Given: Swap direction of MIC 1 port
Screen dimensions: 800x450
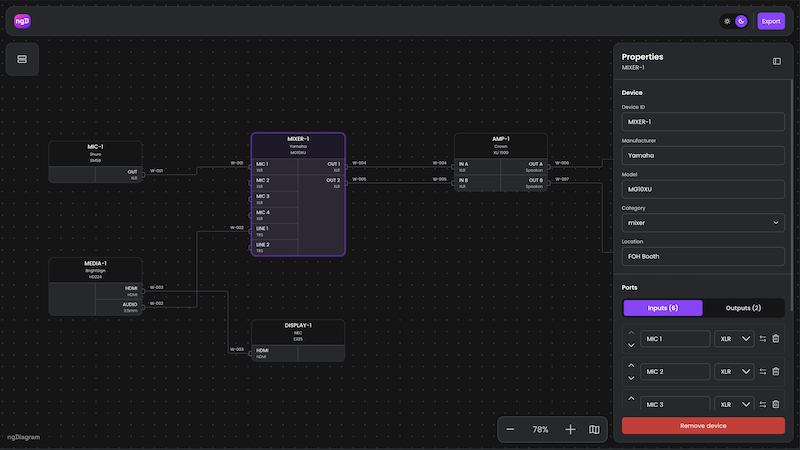Looking at the screenshot, I should pyautogui.click(x=763, y=339).
